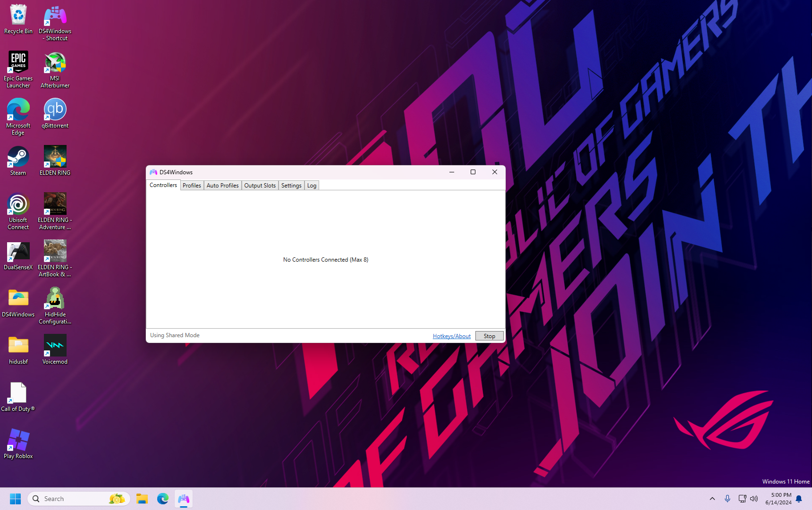
Task: Go to the Settings tab
Action: tap(291, 186)
